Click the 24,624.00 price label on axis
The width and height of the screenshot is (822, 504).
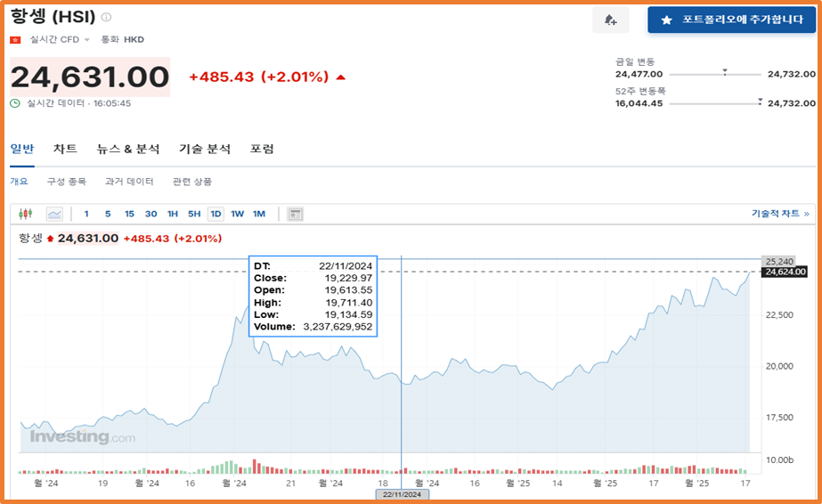[x=785, y=272]
